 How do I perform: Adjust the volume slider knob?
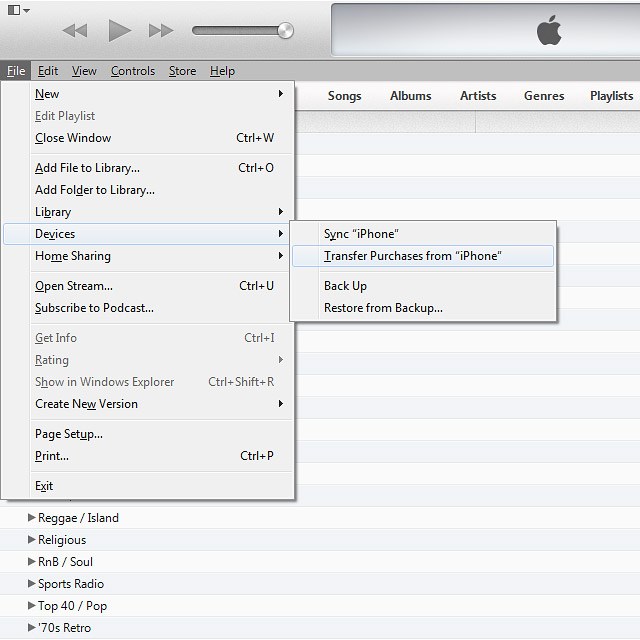[285, 30]
